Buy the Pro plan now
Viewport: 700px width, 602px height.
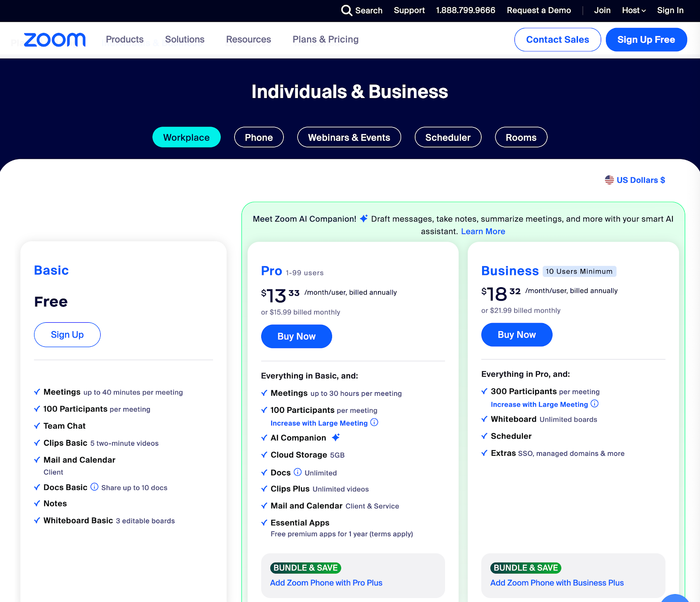pos(297,336)
